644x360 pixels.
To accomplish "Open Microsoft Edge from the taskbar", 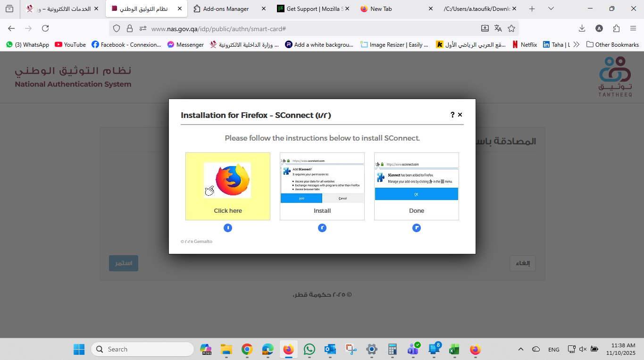I will pyautogui.click(x=268, y=349).
